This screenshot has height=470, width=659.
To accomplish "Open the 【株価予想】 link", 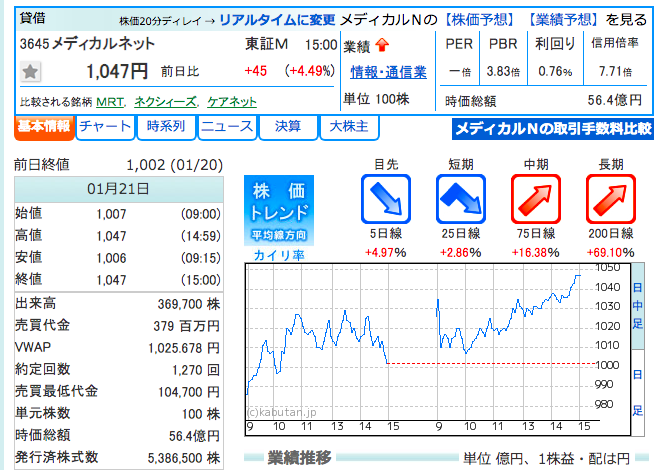I will click(479, 19).
